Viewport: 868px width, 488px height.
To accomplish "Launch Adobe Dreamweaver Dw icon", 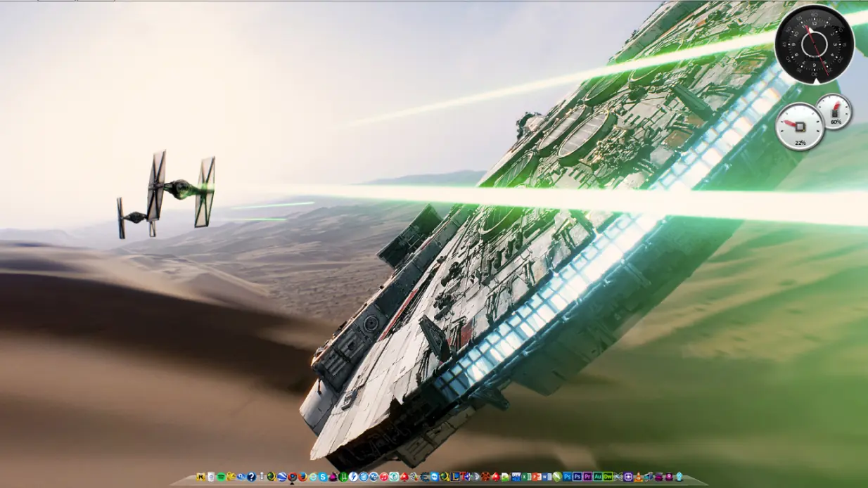I will pyautogui.click(x=608, y=477).
